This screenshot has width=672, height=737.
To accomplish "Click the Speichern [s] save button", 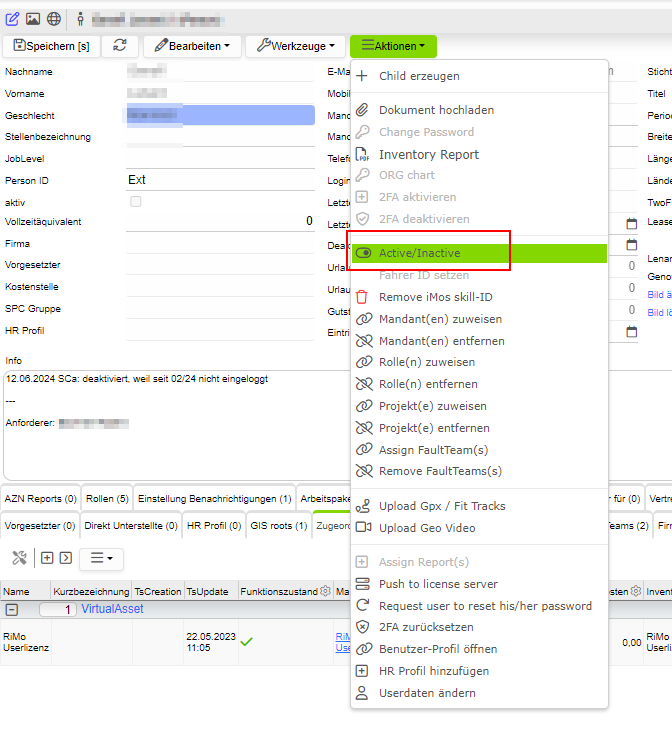I will point(51,46).
